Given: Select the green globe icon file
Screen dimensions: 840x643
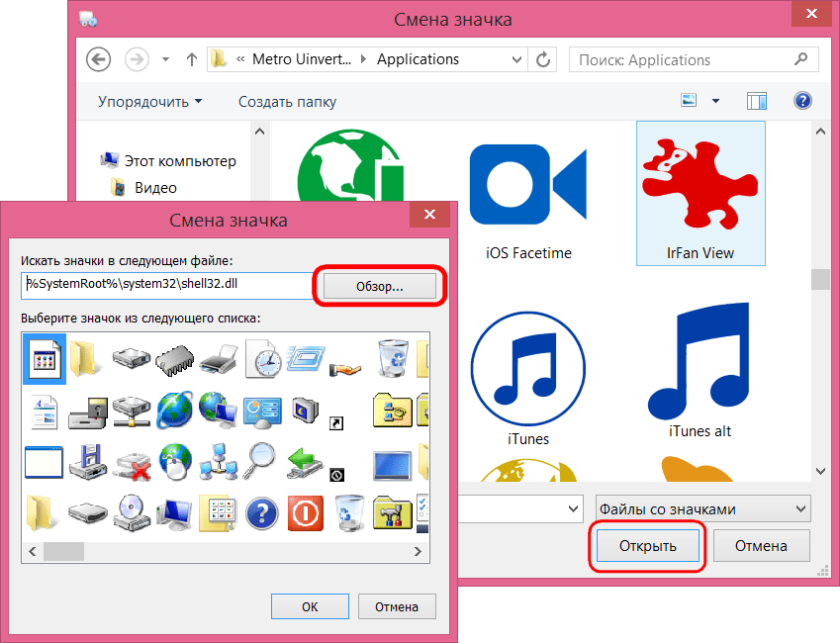Looking at the screenshot, I should click(350, 165).
